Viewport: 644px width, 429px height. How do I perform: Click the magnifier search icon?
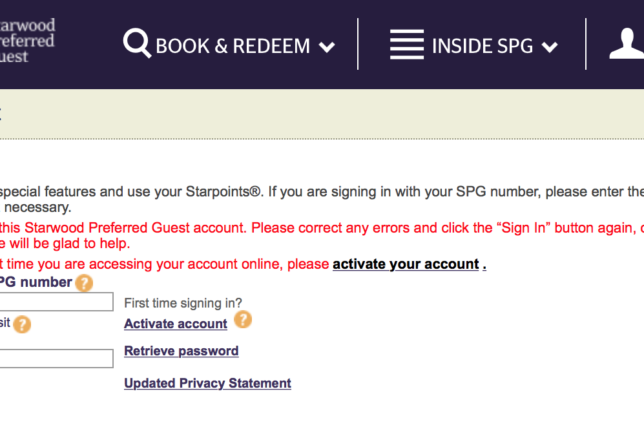(137, 44)
